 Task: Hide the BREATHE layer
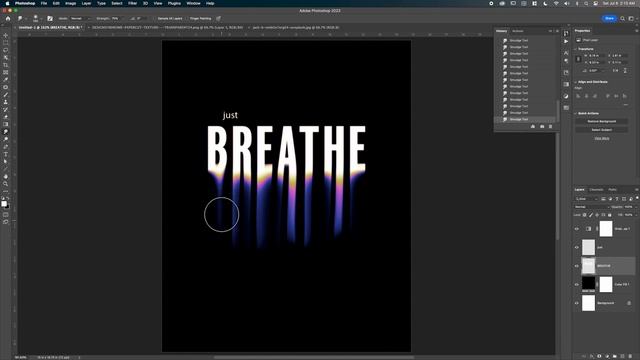[x=577, y=266]
